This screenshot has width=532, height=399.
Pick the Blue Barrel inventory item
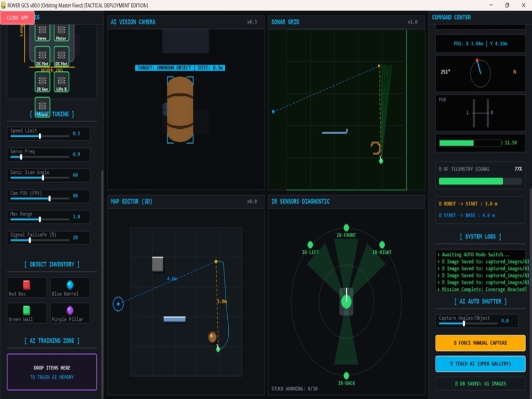70,288
